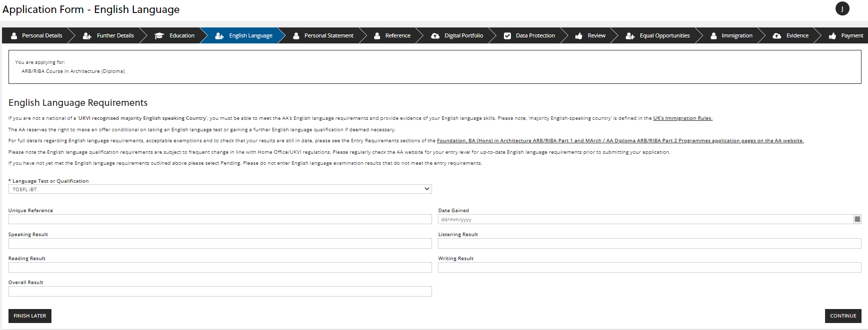Go to the Personal Statement step
Viewport: 868px width, 330px height.
point(329,36)
